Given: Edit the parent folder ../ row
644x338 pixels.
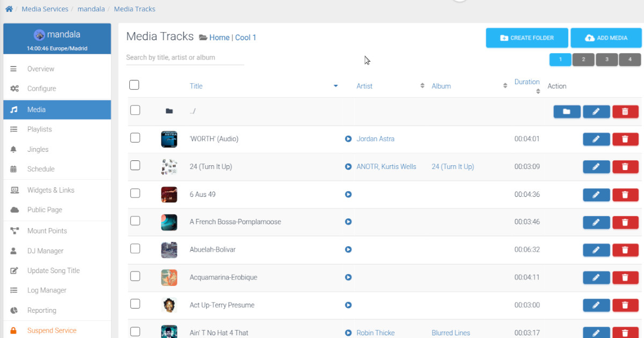Looking at the screenshot, I should pos(596,112).
